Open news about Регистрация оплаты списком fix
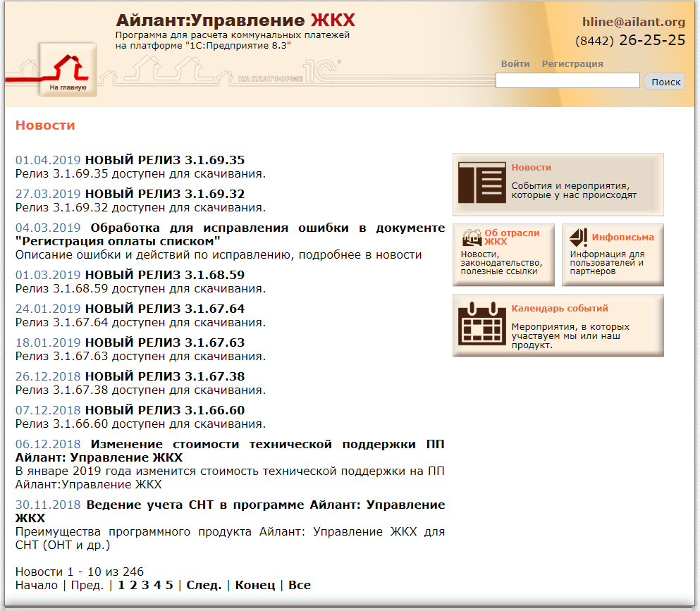The width and height of the screenshot is (700, 611). coord(230,234)
